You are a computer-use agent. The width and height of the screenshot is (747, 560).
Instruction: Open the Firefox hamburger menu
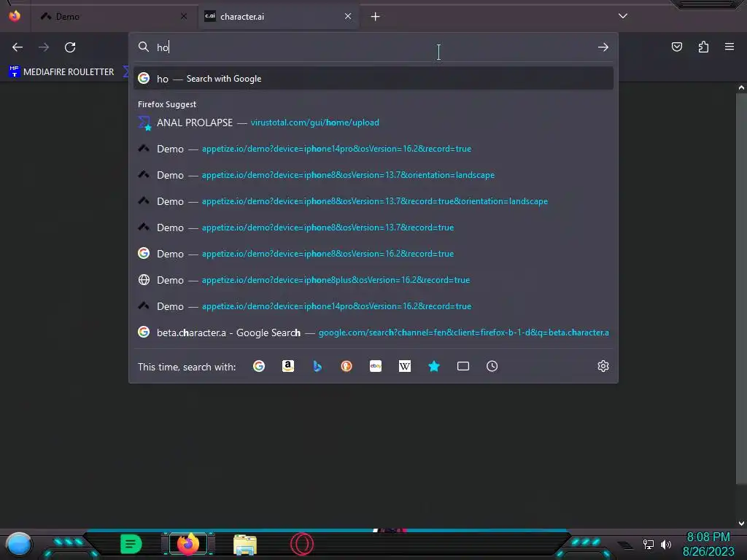(729, 47)
